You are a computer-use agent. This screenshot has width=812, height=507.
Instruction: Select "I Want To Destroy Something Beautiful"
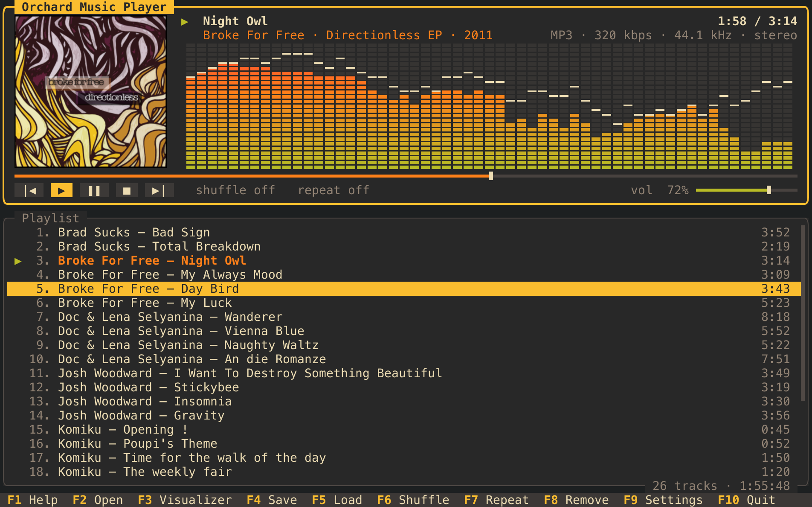pyautogui.click(x=404, y=373)
